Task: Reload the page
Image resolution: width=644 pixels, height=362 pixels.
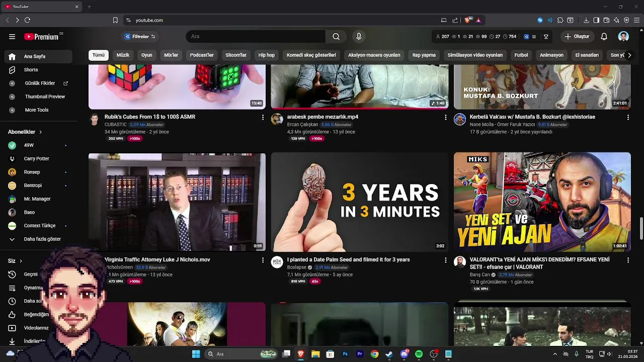Action: tap(27, 20)
